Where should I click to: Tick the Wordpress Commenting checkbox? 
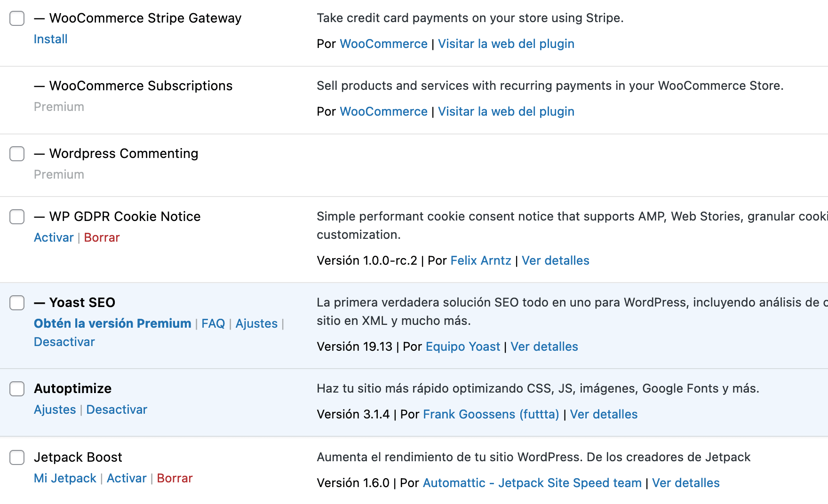(17, 154)
